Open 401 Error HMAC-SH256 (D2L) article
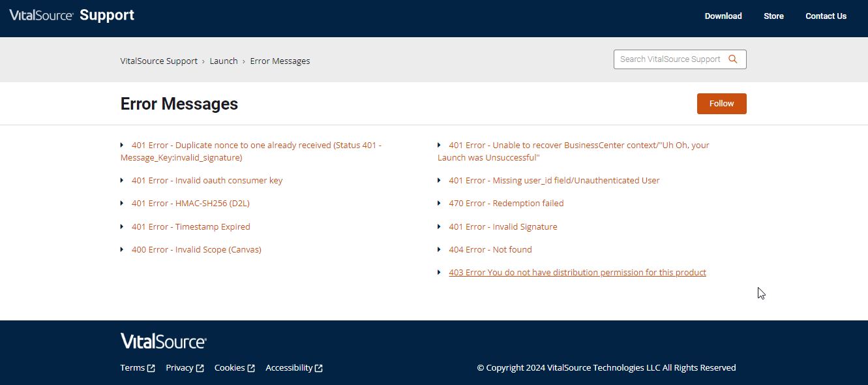The height and width of the screenshot is (385, 868). coord(190,203)
